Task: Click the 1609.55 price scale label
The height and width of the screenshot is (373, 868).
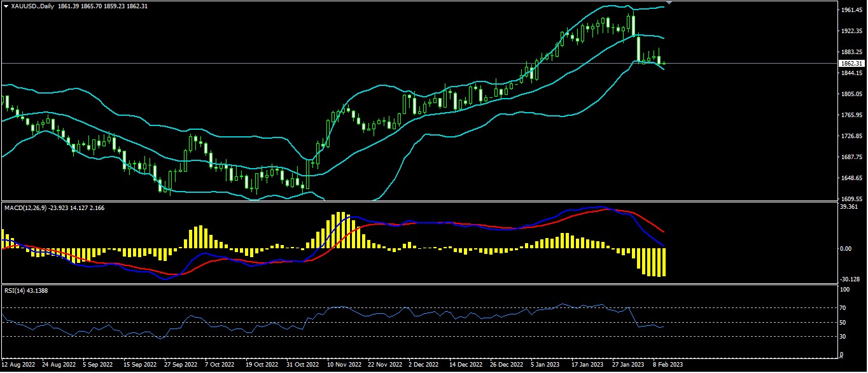Action: pos(850,199)
